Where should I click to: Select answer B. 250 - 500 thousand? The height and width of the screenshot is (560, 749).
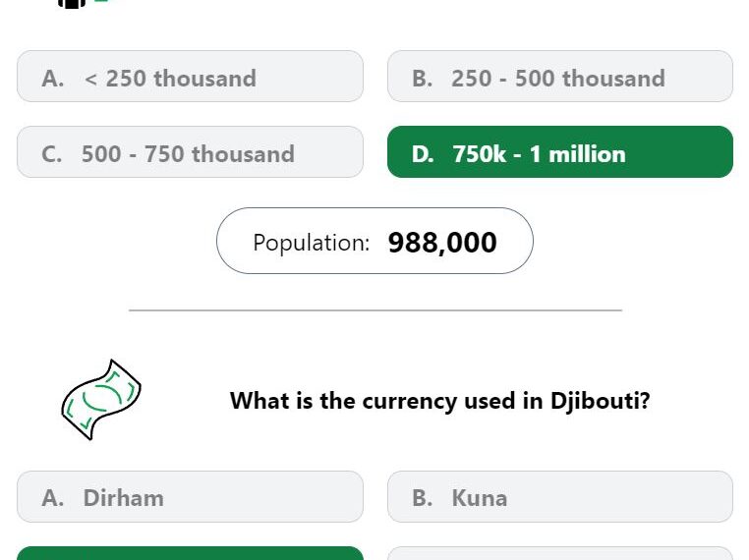560,77
